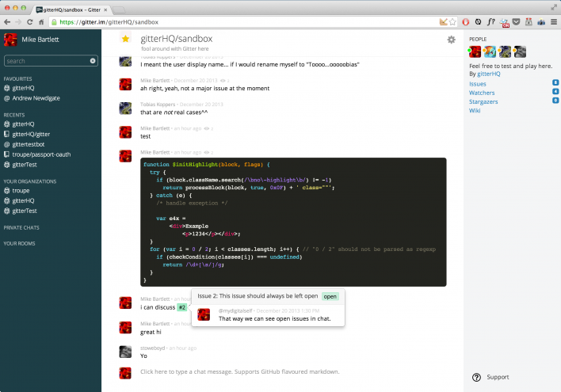Click the browser back arrow
This screenshot has height=392, width=561.
tap(7, 22)
